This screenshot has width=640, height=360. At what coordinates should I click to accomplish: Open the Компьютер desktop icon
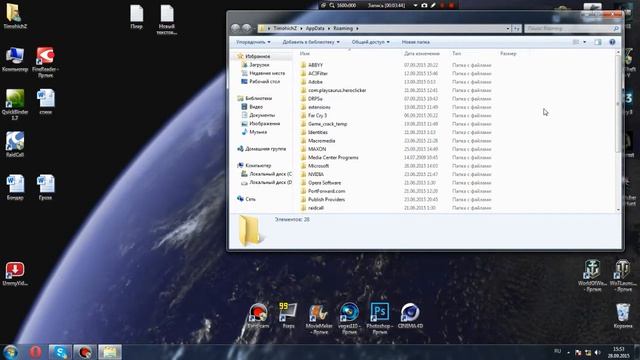(x=15, y=60)
